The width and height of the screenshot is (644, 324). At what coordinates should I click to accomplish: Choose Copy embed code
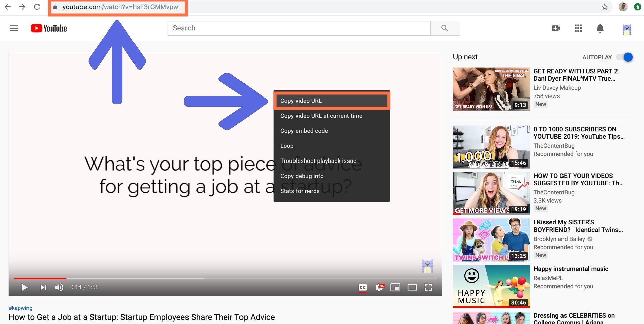pos(332,131)
